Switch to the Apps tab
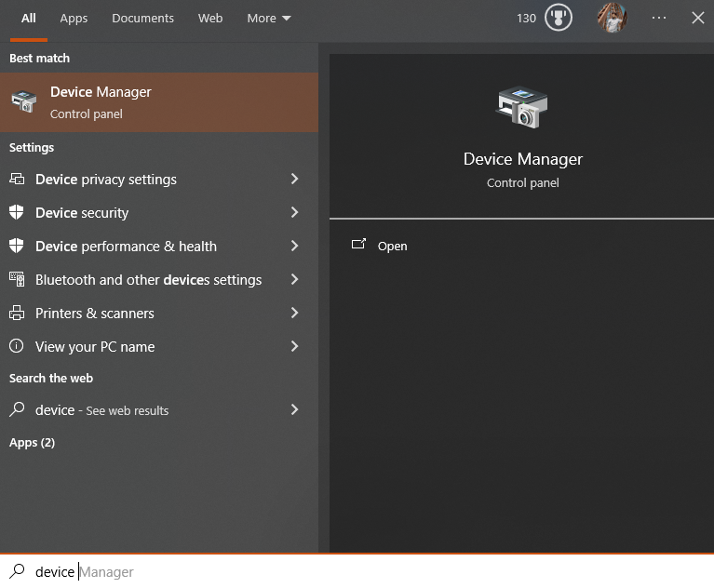The width and height of the screenshot is (714, 588). pos(74,19)
